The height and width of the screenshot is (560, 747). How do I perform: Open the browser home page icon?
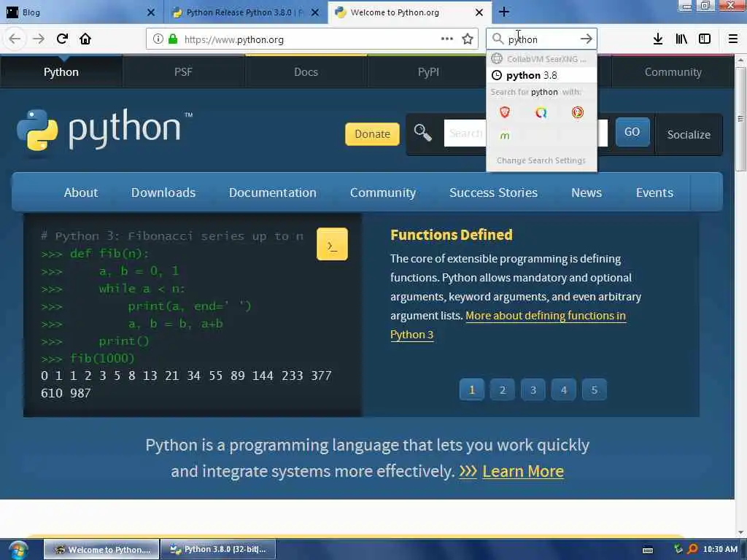[85, 39]
